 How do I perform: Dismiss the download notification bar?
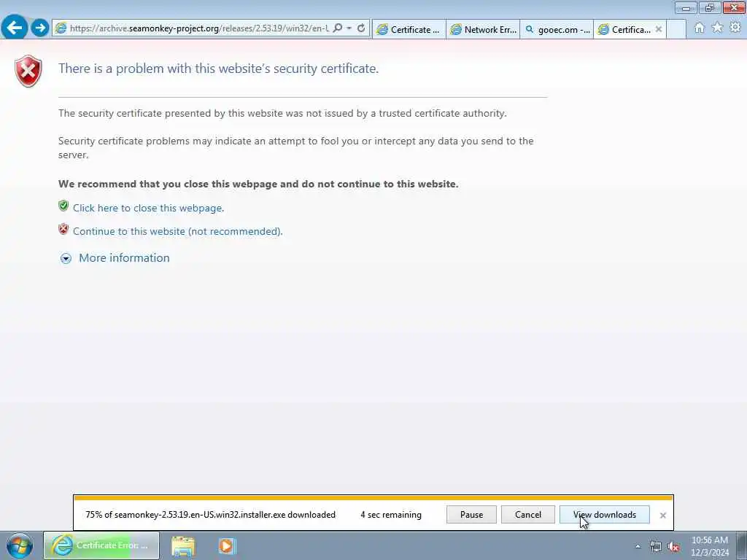[x=662, y=516]
